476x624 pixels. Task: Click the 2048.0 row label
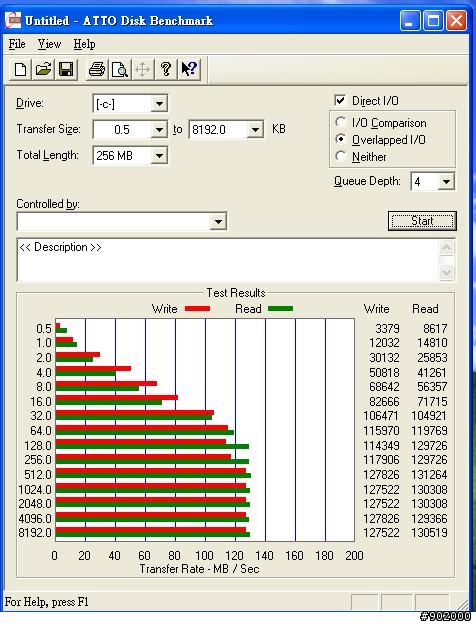(35, 503)
